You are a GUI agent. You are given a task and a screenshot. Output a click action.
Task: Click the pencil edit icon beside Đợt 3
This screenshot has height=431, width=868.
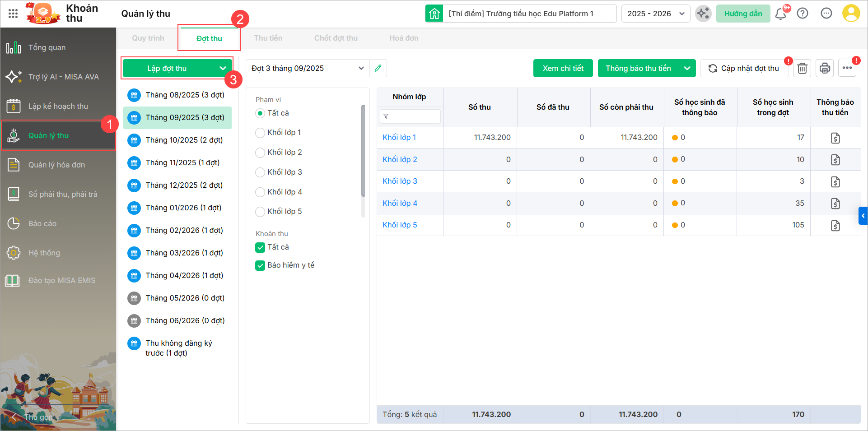(378, 68)
